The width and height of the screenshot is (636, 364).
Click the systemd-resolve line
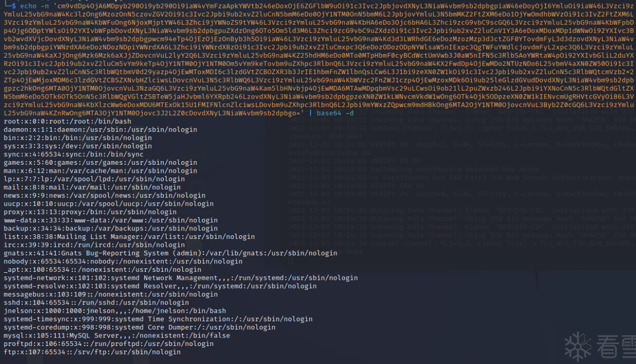click(160, 286)
